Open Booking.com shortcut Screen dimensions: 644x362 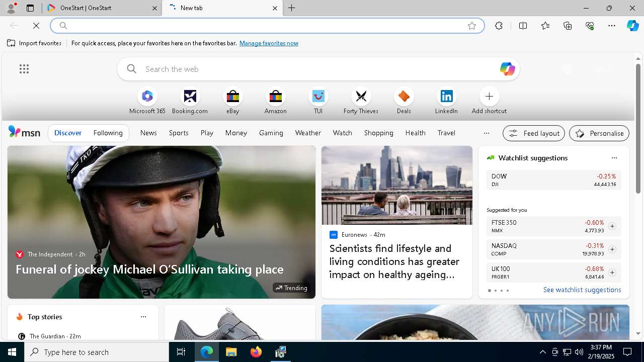point(190,102)
